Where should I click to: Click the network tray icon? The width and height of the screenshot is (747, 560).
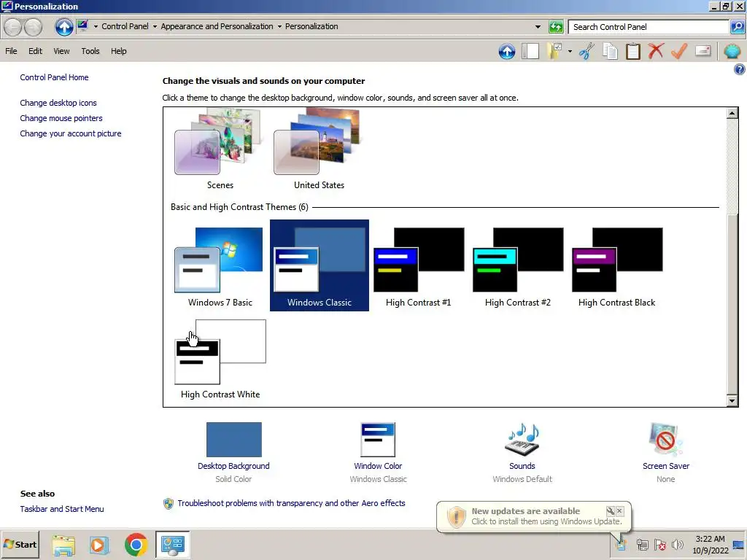tap(642, 544)
